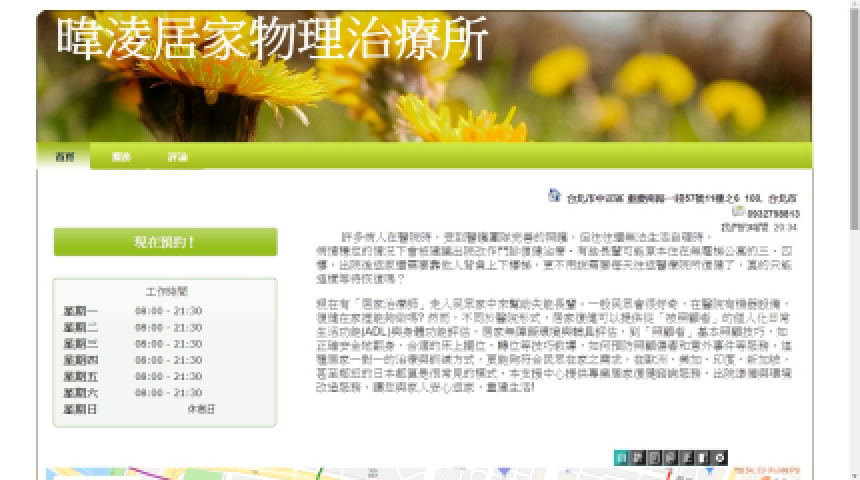The image size is (860, 480).
Task: Click the gear icon ending the bottom toolbar
Action: tap(719, 458)
